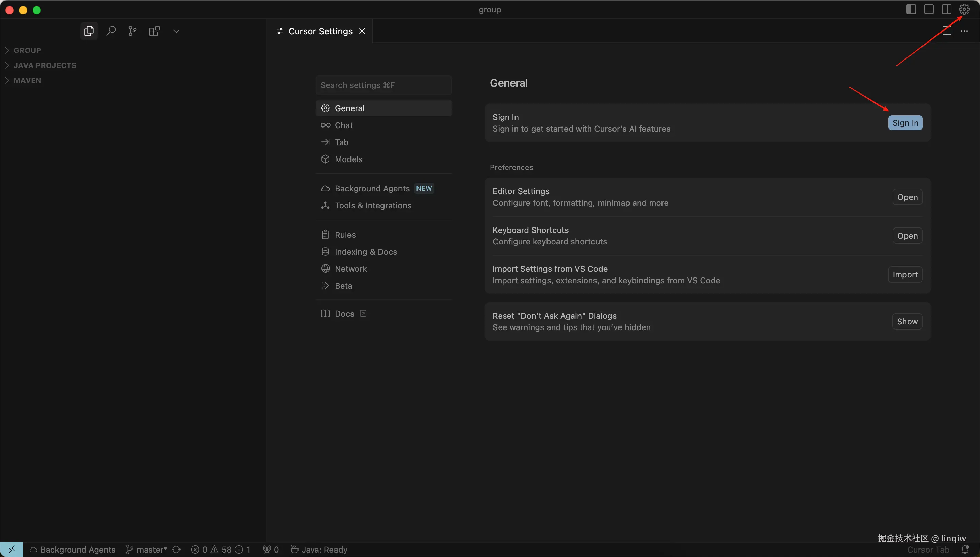
Task: Toggle the right secondary sidebar layout
Action: click(946, 9)
